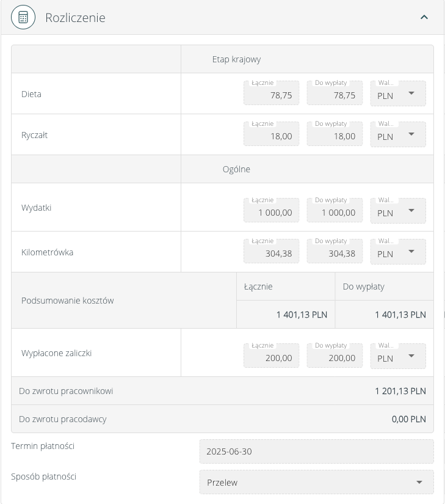
Task: Open the Ryczałt currency dropdown
Action: (398, 135)
